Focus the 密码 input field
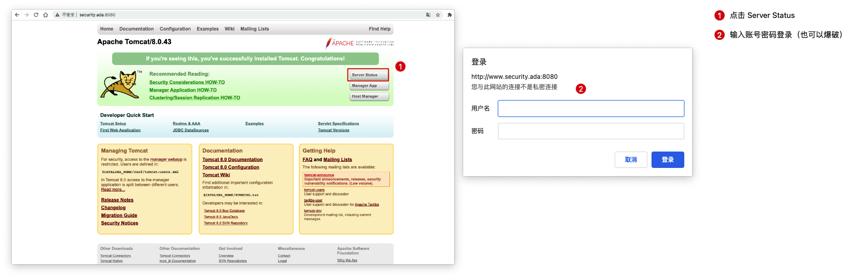The width and height of the screenshot is (868, 278). (x=591, y=131)
